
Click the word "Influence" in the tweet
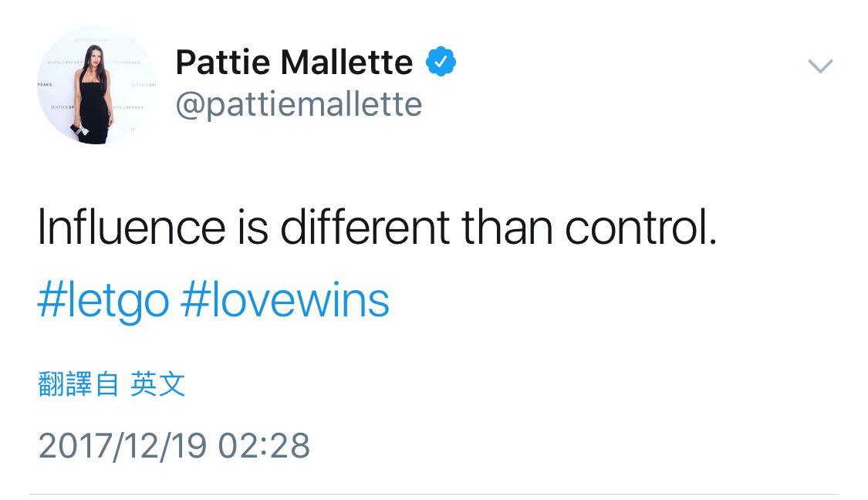coord(131,228)
